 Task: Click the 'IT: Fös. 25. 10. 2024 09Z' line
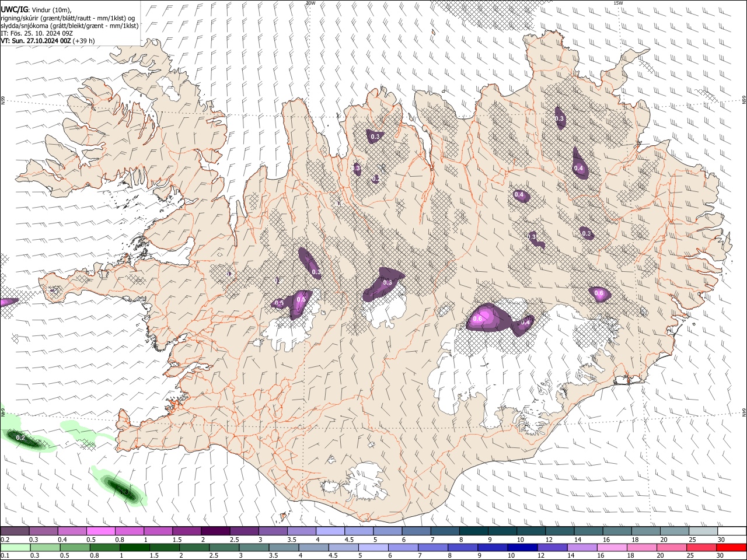tap(37, 33)
